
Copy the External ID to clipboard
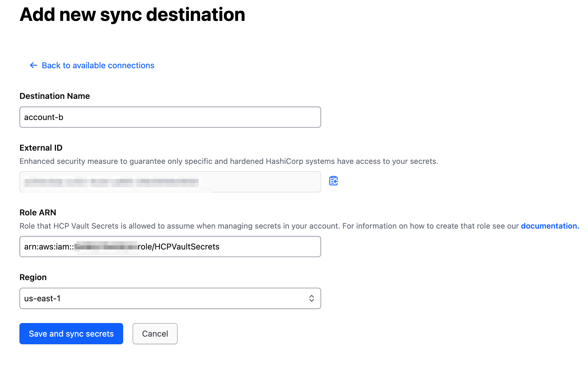[x=333, y=181]
